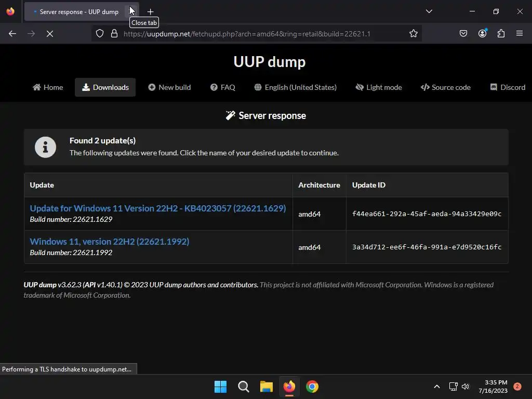Open the Discord link
This screenshot has height=399, width=532.
point(508,87)
